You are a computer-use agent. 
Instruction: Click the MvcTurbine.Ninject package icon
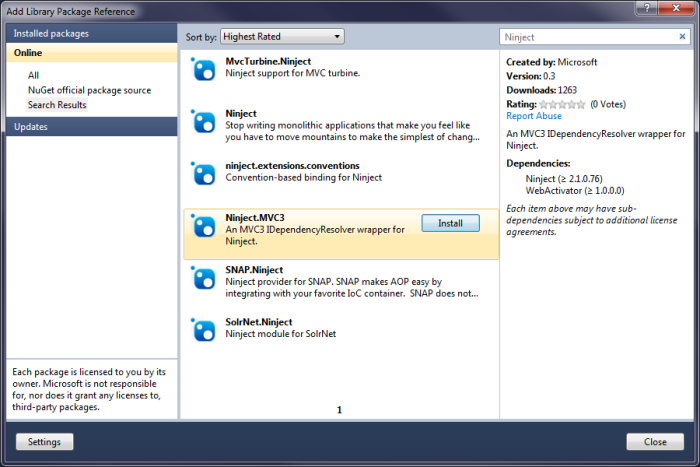(x=203, y=70)
